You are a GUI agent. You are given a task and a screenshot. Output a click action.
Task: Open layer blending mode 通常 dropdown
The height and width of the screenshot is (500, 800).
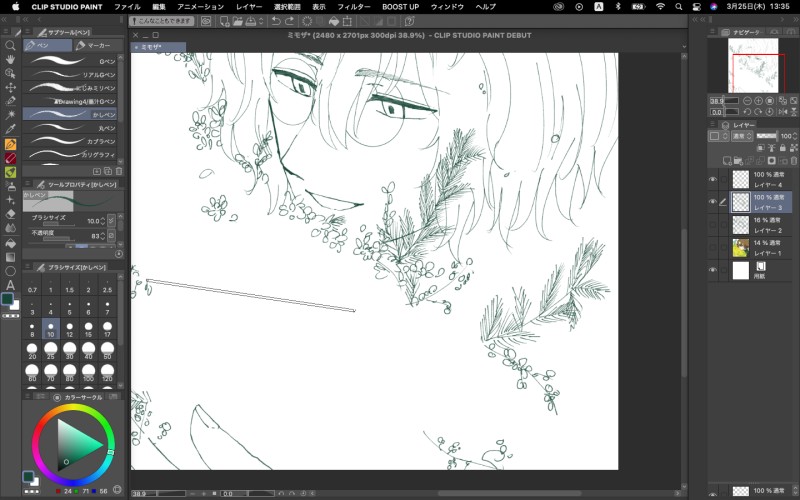coord(742,136)
